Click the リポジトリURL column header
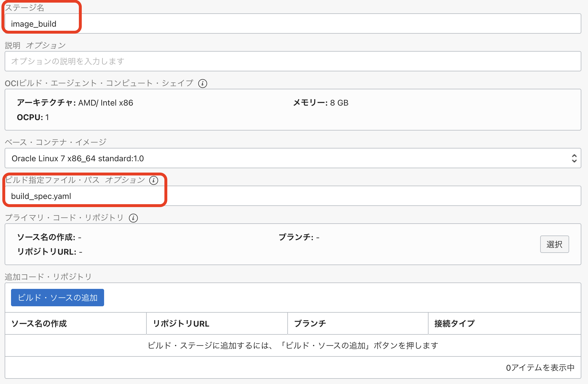The width and height of the screenshot is (588, 384). 181,323
